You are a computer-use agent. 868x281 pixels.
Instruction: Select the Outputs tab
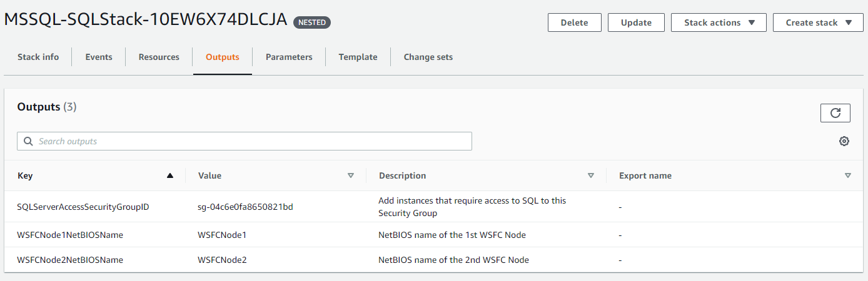[x=223, y=57]
